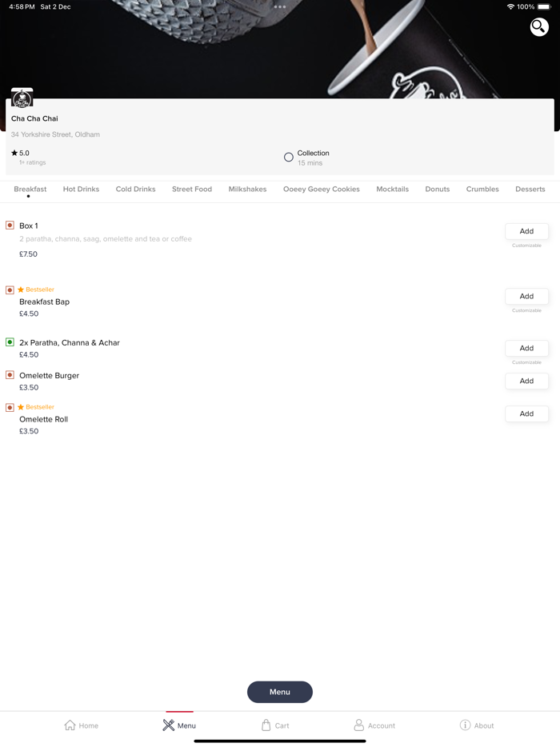Tap the Box 1 item title

(x=29, y=226)
